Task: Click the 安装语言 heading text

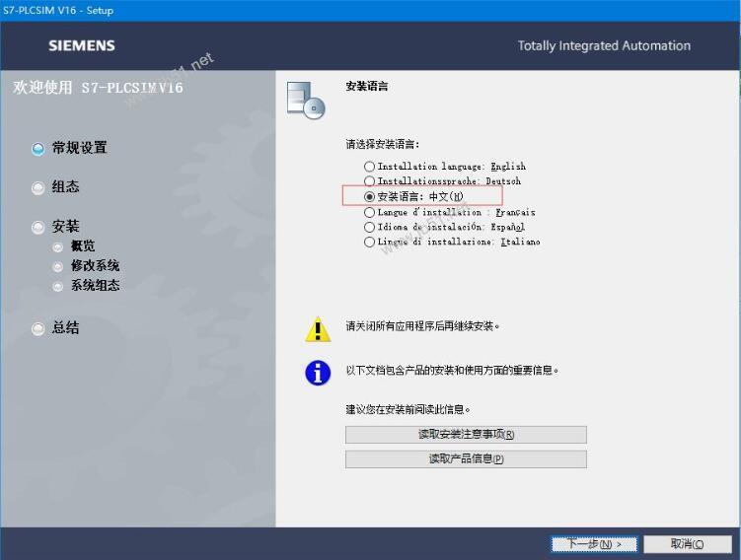Action: (367, 86)
